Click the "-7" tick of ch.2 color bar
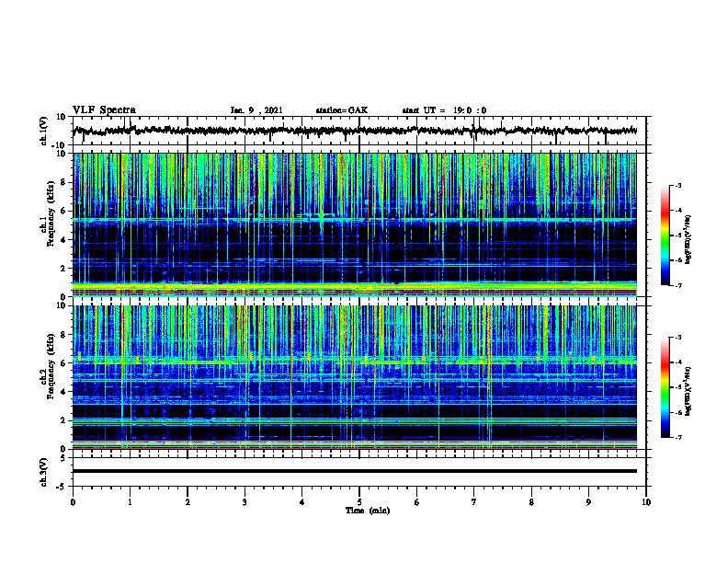Screen dimensions: 728x563 678,437
